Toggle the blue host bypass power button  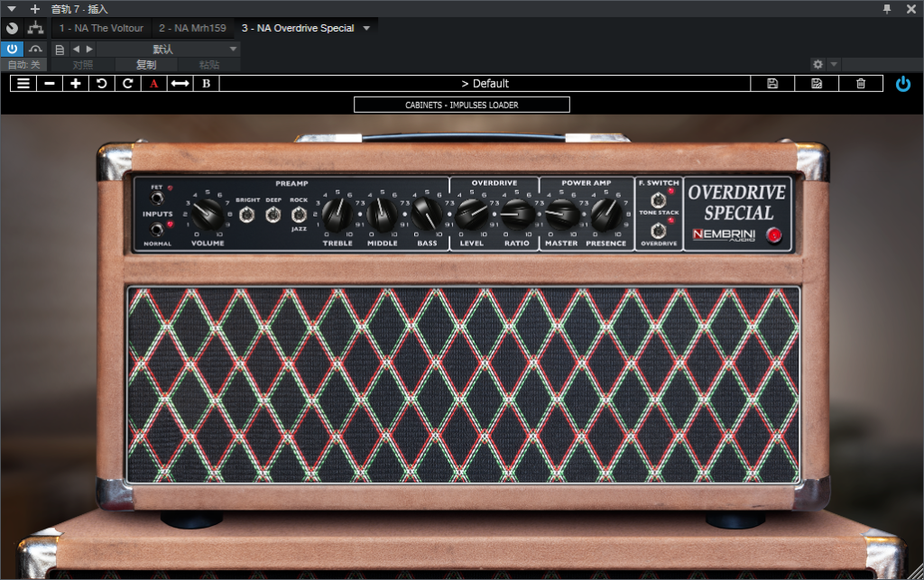[x=12, y=49]
